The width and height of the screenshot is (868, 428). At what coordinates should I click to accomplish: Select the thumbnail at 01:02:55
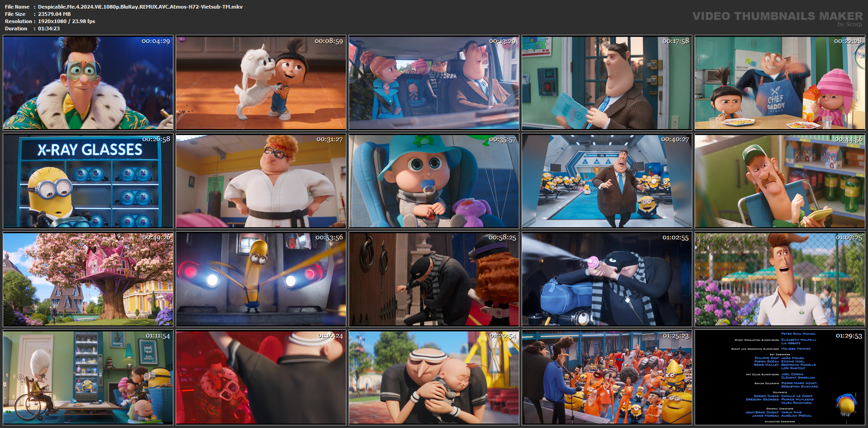coord(607,280)
